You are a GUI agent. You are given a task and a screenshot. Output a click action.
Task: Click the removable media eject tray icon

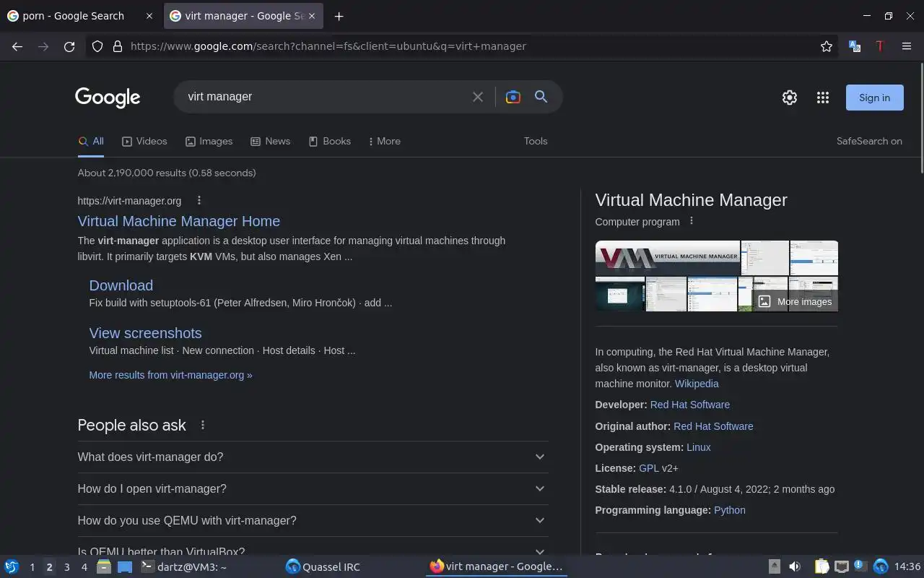click(x=774, y=566)
